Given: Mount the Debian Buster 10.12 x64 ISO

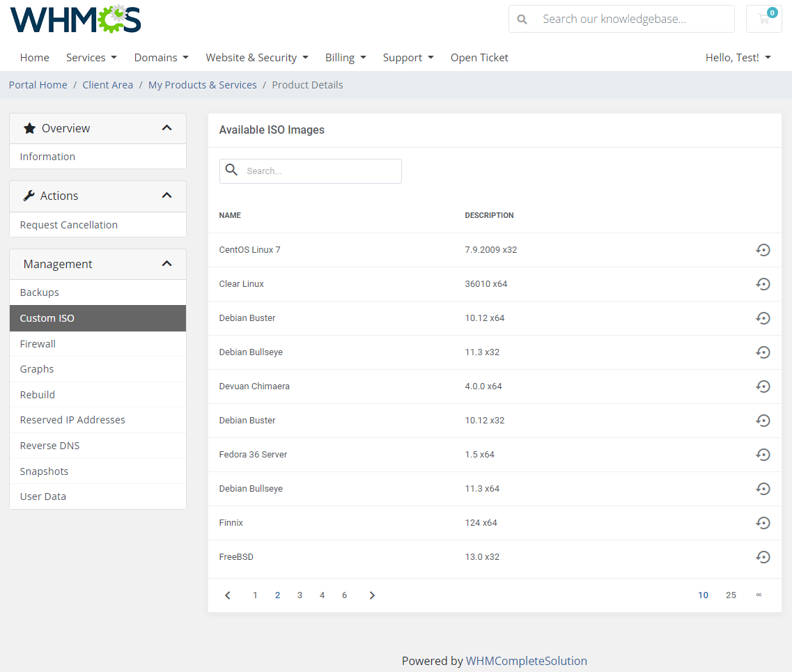Looking at the screenshot, I should pos(763,318).
